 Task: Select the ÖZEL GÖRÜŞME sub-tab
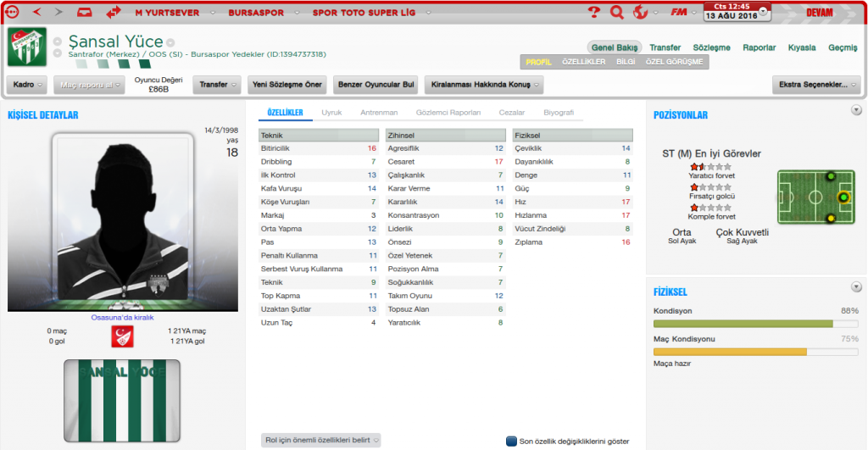[674, 62]
